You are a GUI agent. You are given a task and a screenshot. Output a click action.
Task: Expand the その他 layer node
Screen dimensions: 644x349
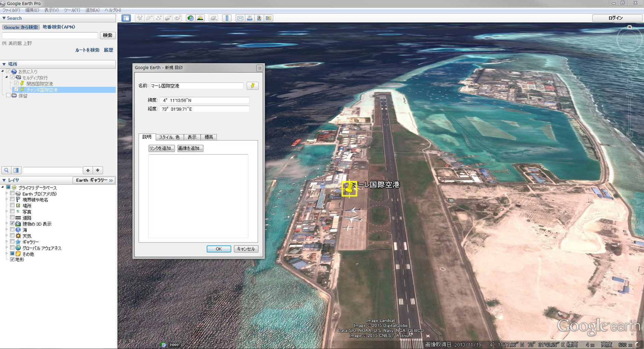6,254
